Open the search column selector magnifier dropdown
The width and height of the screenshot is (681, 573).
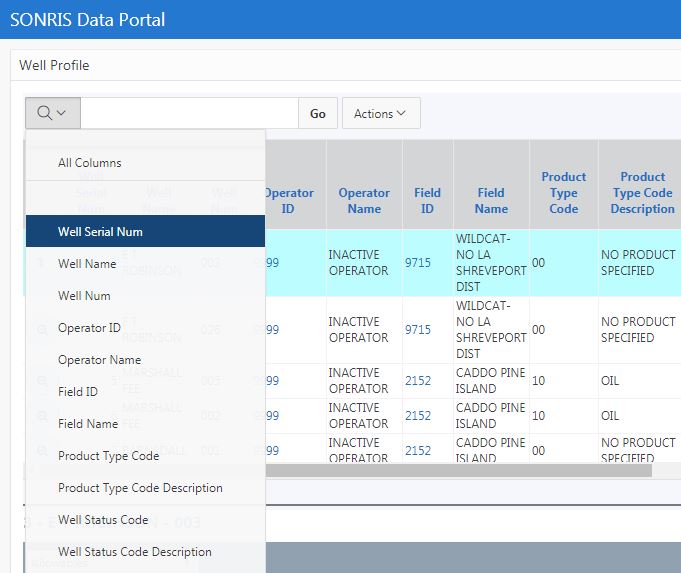(x=52, y=113)
